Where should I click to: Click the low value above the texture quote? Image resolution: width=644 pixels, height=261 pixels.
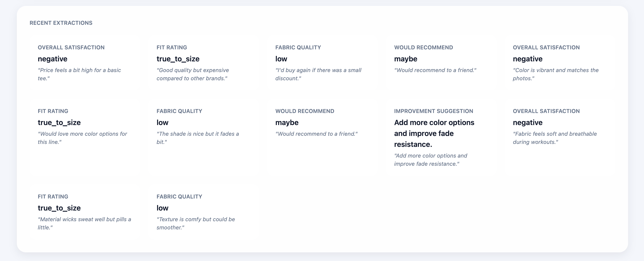(x=162, y=208)
